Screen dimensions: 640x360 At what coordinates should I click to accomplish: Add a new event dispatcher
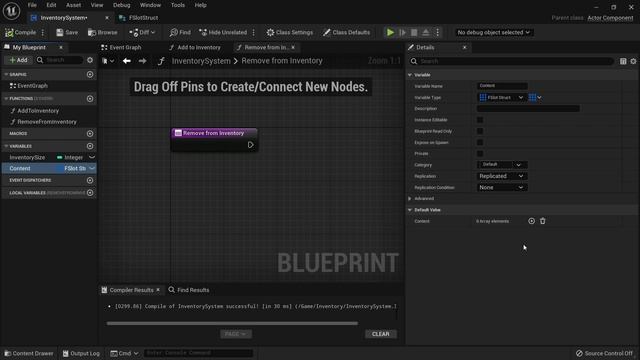pos(90,180)
